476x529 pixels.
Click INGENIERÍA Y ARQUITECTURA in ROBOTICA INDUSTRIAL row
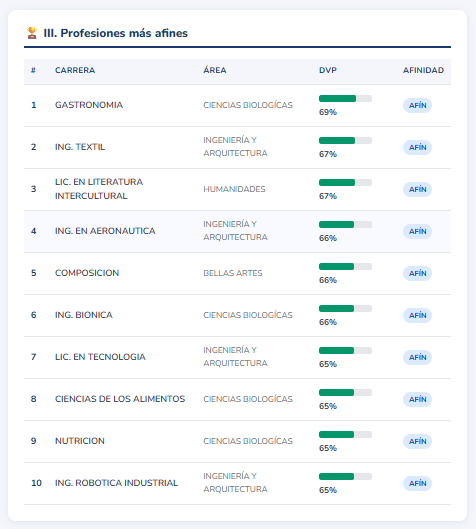click(235, 482)
